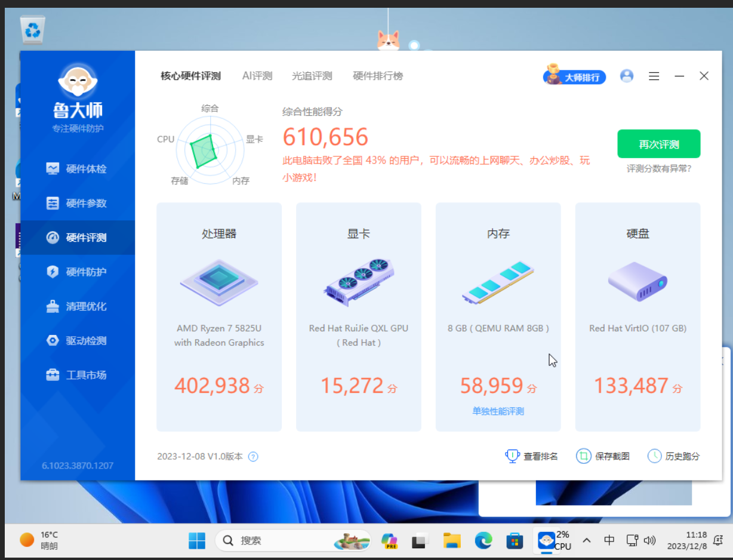Open File Explorer from the taskbar

coord(452,541)
